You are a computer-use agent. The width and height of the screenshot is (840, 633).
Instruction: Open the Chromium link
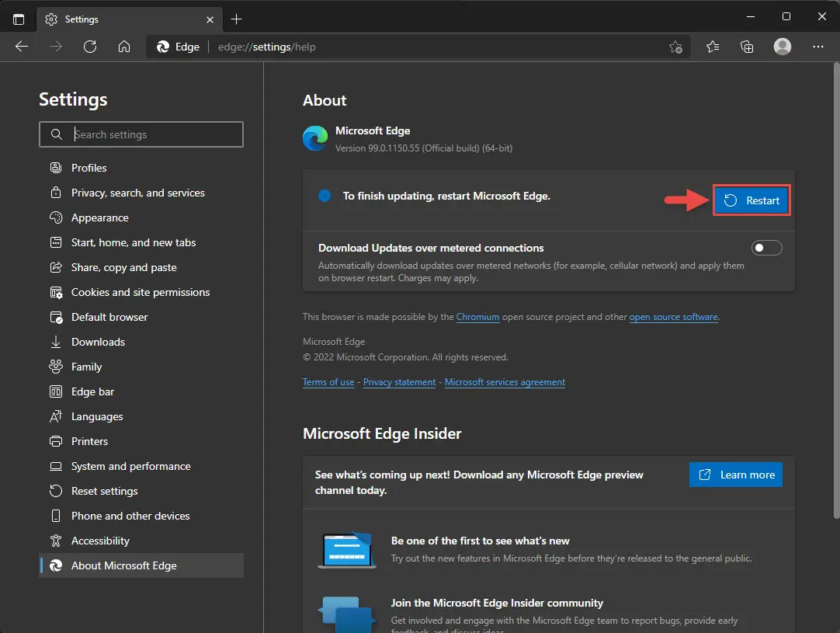click(477, 317)
